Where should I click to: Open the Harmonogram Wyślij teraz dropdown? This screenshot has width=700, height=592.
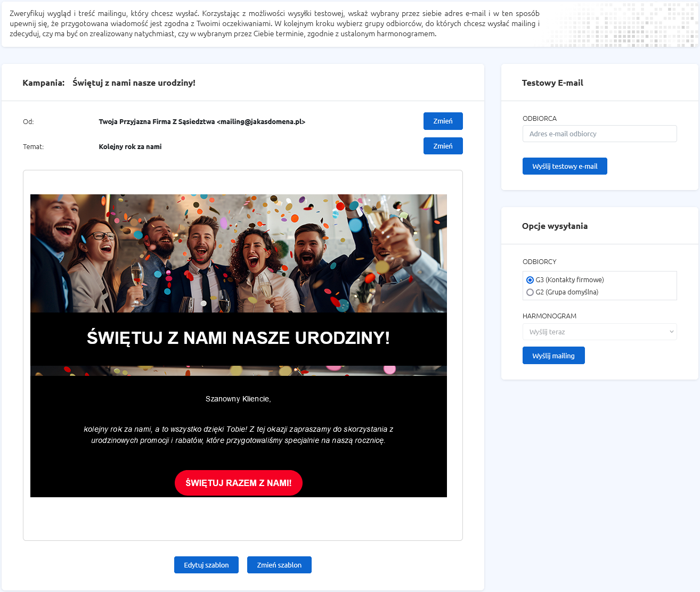point(599,332)
